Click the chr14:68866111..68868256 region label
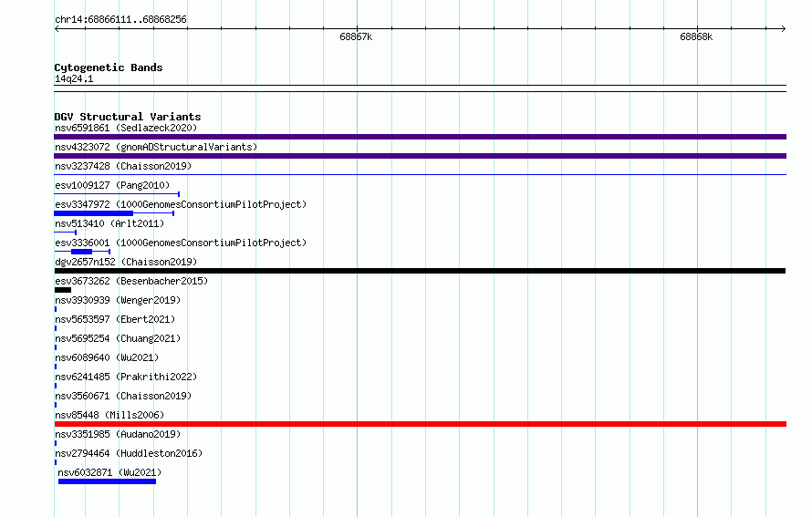The width and height of the screenshot is (812, 517). (120, 19)
